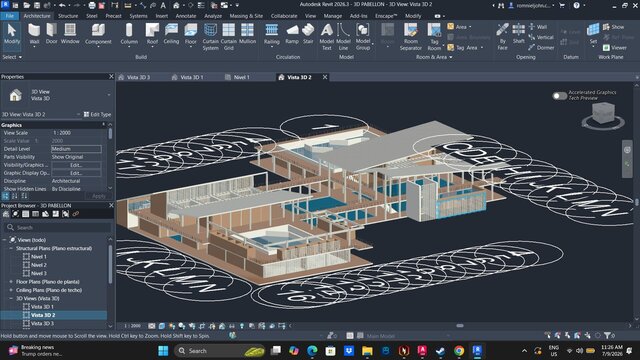Viewport: 640px width, 360px height.
Task: Open the Detail Level Medium dropdown
Action: tap(76, 149)
